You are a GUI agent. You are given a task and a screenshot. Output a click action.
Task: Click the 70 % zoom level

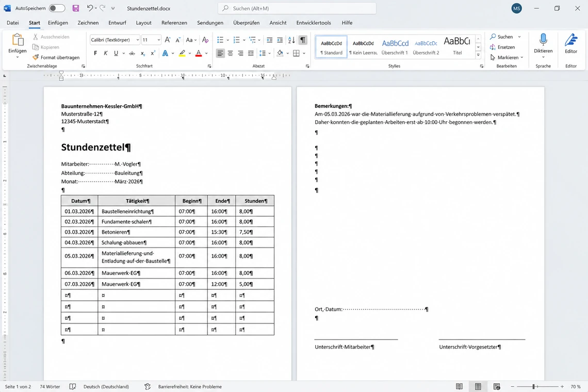tap(576, 386)
